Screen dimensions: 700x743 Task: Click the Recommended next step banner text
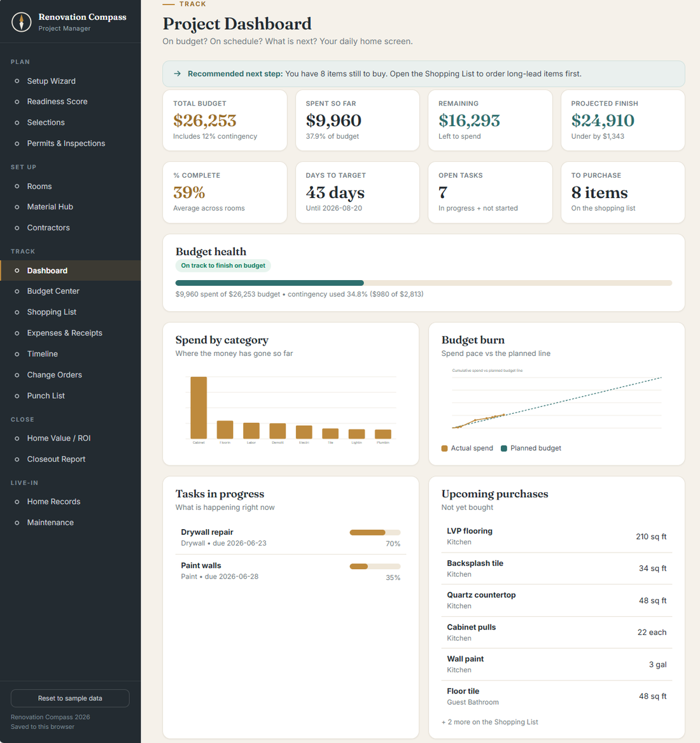384,73
